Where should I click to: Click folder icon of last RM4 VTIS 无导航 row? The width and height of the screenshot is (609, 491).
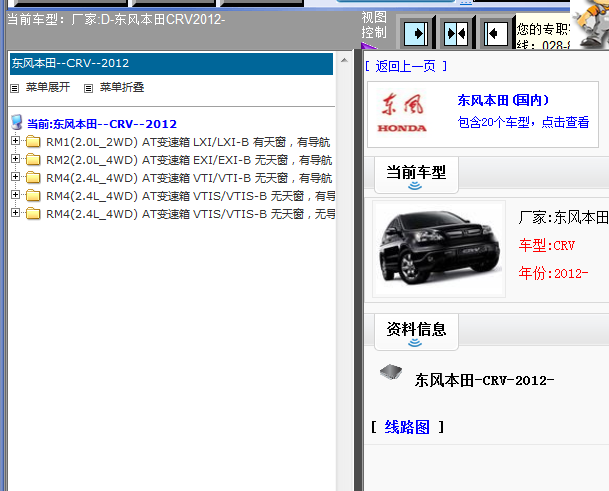click(33, 214)
